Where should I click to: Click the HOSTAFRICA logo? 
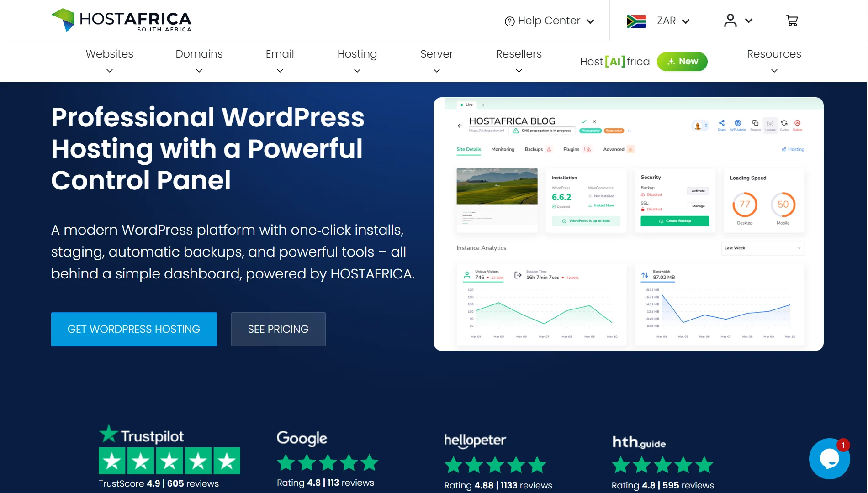point(121,20)
